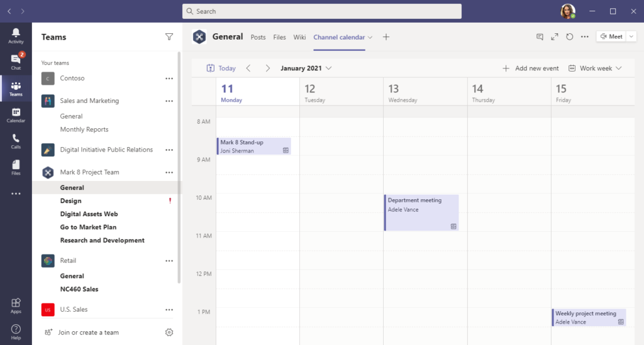This screenshot has height=345, width=644.
Task: Select the Research and Development channel
Action: click(x=103, y=240)
